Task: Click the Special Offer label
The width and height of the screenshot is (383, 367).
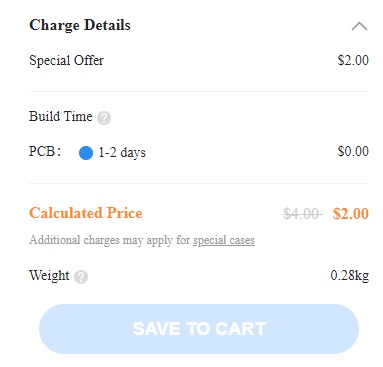Action: [66, 60]
